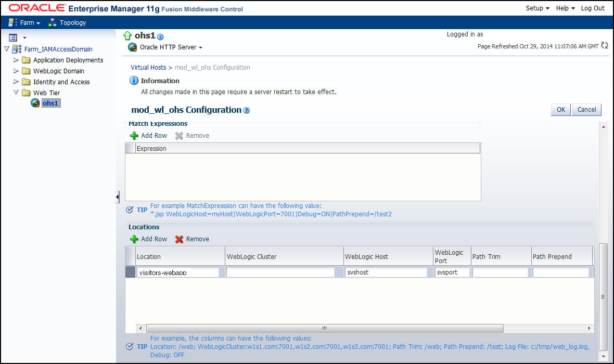Click the Locations TIP icon
614x364 pixels.
130,347
